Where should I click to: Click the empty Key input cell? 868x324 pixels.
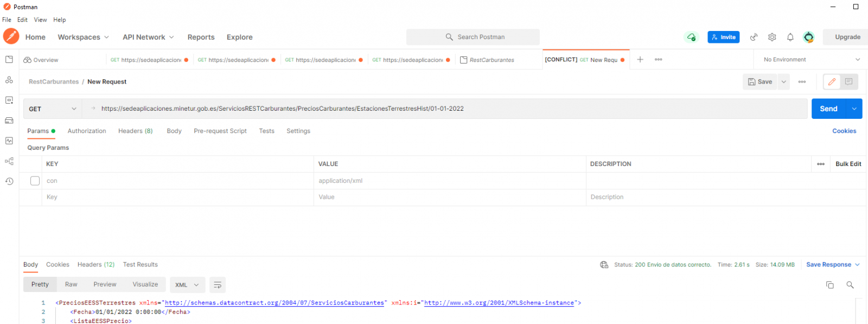(x=178, y=198)
